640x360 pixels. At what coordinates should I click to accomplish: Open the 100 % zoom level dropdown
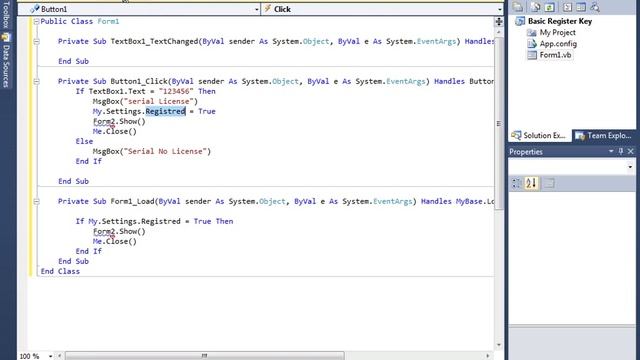[50, 356]
